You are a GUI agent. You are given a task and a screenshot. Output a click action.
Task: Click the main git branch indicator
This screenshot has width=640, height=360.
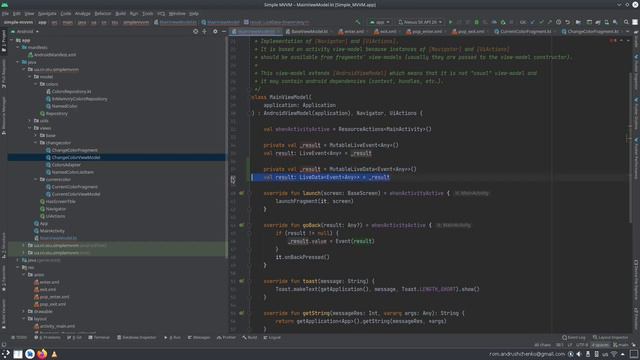(622, 345)
